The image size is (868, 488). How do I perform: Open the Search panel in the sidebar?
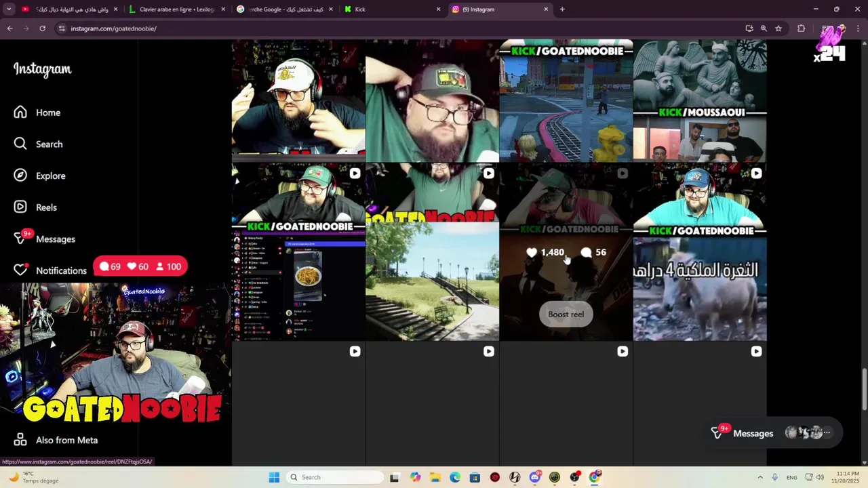pos(39,144)
